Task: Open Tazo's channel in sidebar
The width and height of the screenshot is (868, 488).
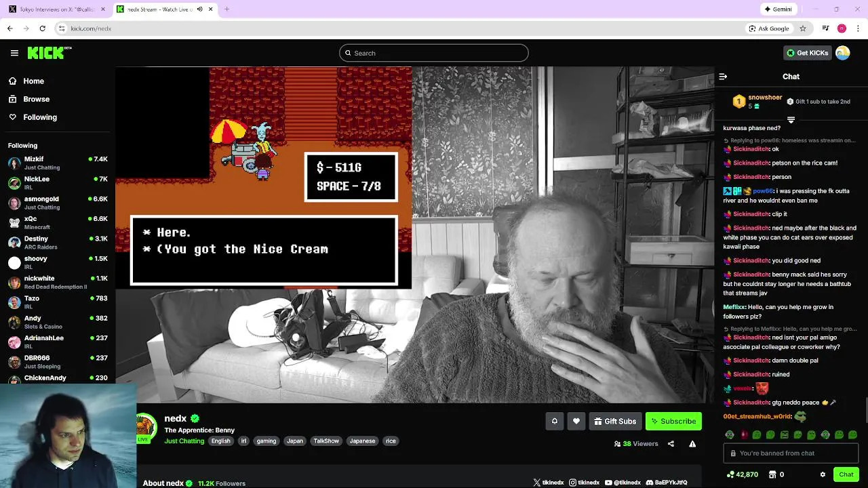Action: pos(58,302)
